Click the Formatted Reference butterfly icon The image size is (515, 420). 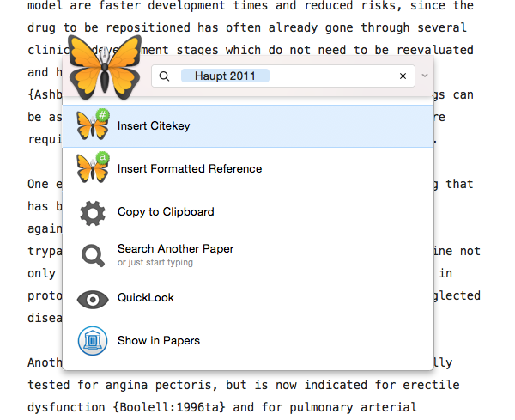point(93,167)
